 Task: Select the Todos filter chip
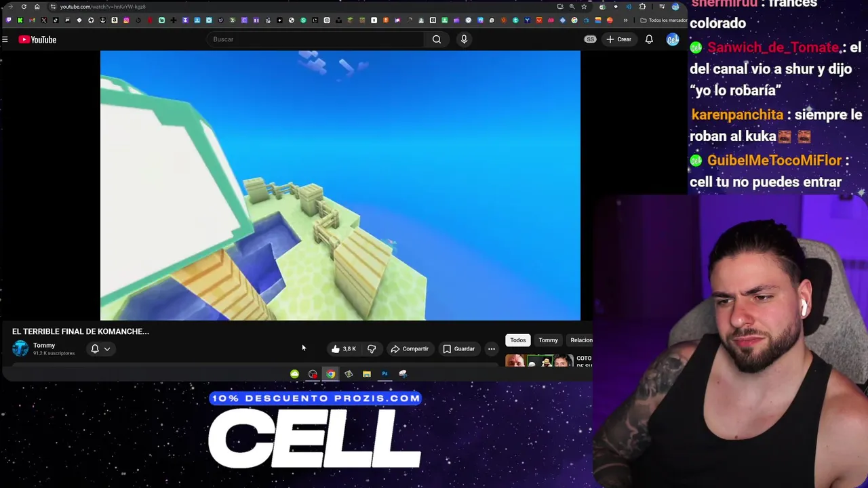tap(517, 340)
